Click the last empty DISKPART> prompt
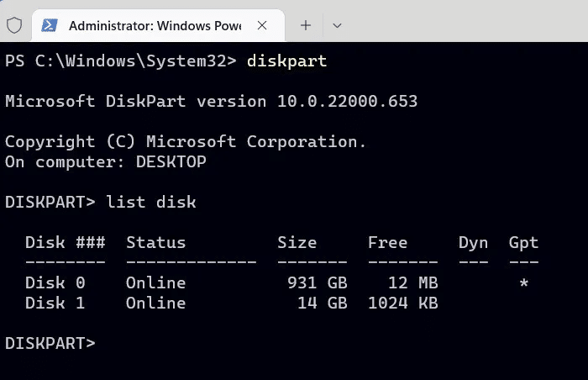The height and width of the screenshot is (380, 588). click(50, 343)
